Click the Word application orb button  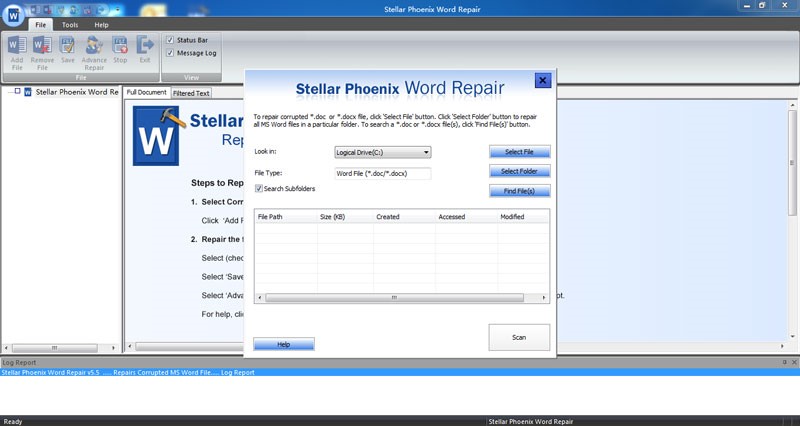coord(13,15)
